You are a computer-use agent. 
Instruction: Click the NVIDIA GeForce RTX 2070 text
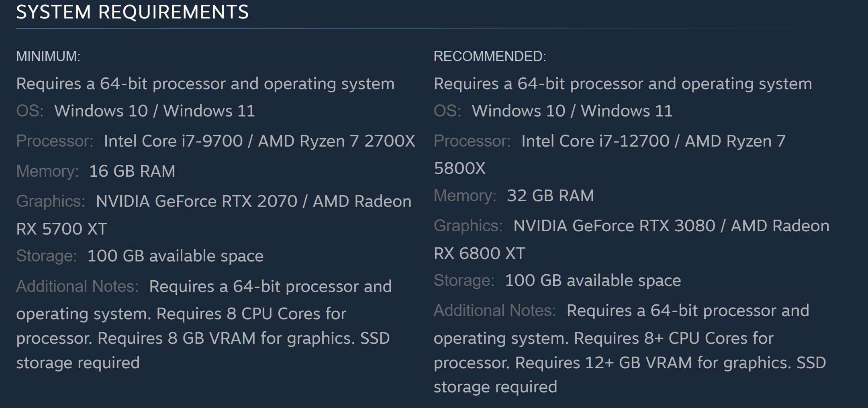coord(196,202)
